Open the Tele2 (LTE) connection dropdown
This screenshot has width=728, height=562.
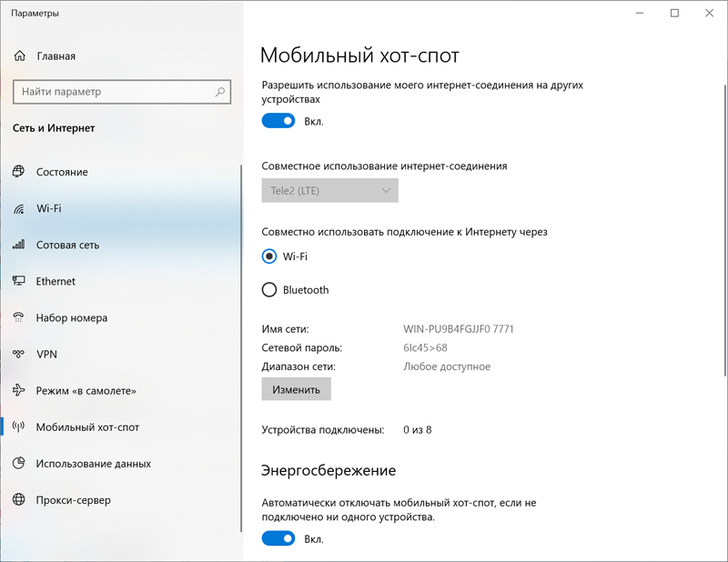tap(329, 191)
